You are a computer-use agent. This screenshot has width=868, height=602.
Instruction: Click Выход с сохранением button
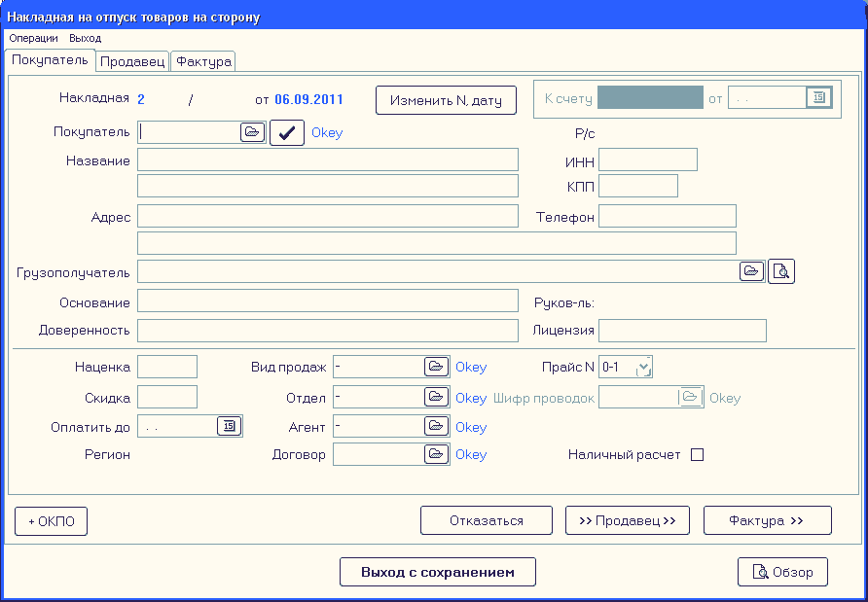437,572
